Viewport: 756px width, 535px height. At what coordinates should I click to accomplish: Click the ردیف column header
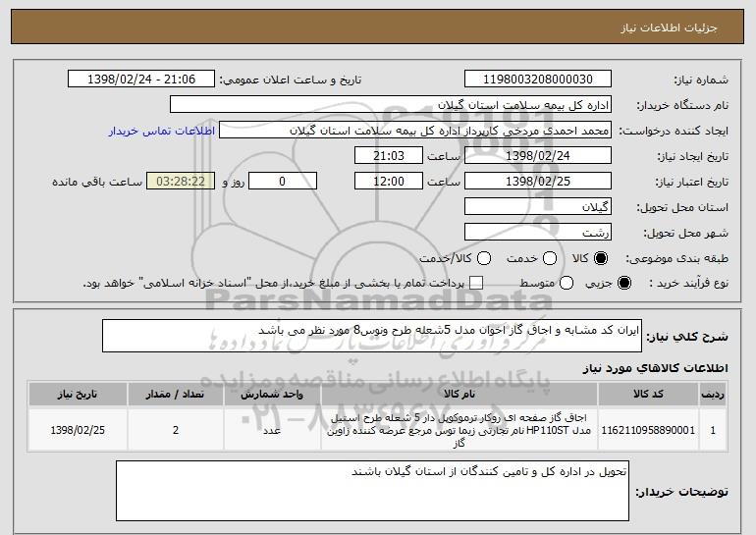click(713, 395)
